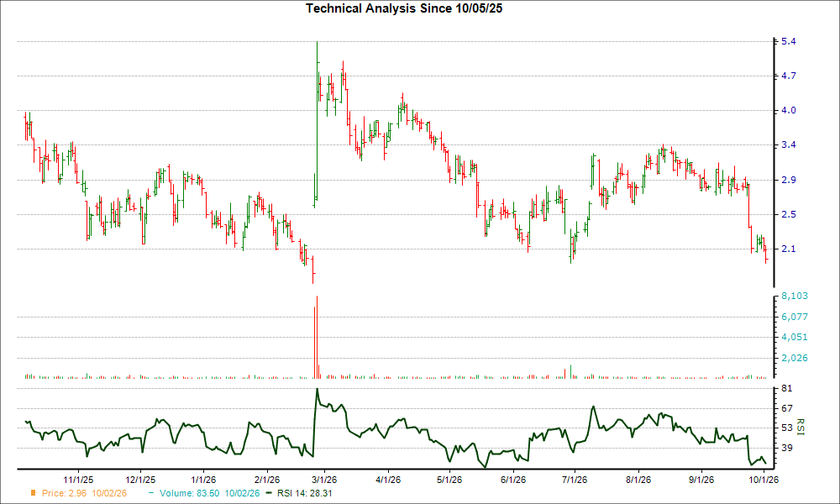Click the 3/1/26 date axis label

[323, 480]
